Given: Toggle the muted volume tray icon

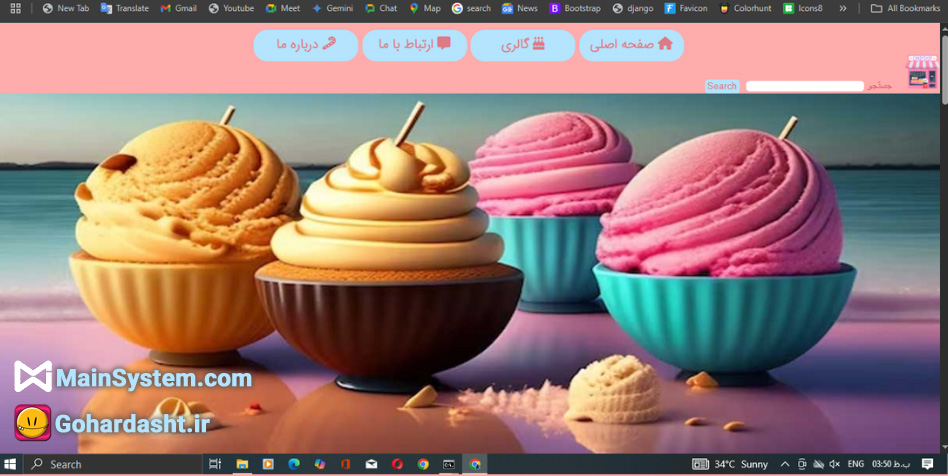Looking at the screenshot, I should click(834, 465).
